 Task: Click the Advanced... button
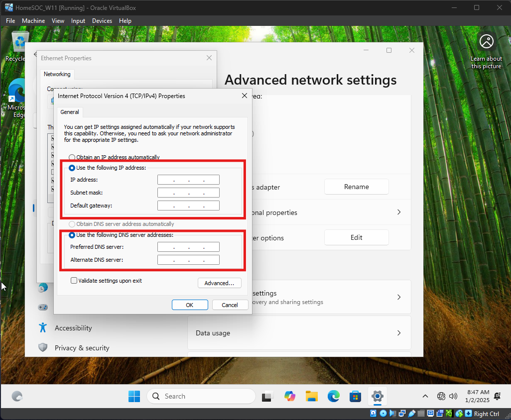click(x=219, y=283)
